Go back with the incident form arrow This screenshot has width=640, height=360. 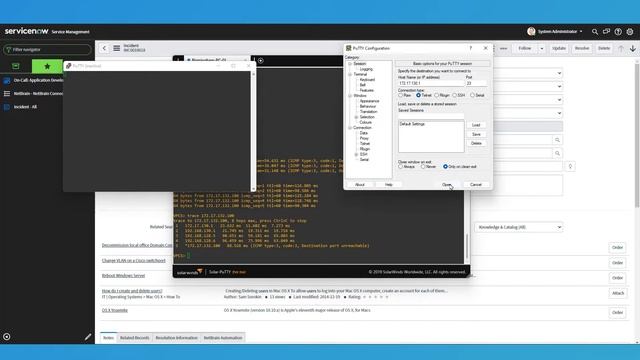pyautogui.click(x=104, y=48)
